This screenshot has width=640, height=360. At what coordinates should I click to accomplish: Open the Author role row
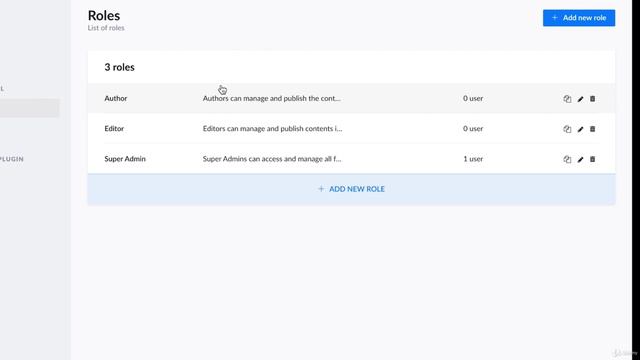coord(351,98)
